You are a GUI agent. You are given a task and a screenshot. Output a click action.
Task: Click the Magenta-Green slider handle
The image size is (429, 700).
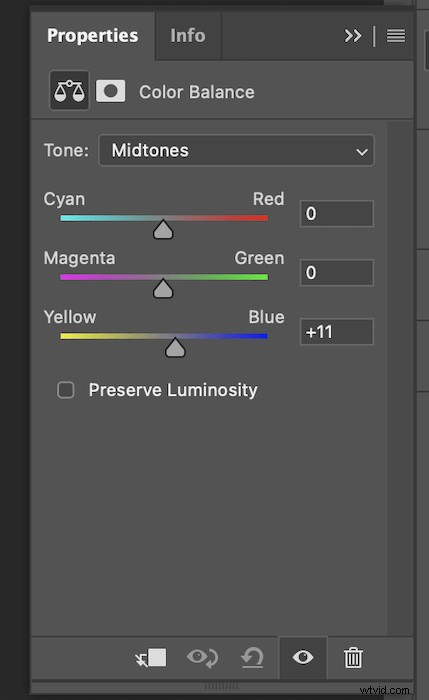point(163,288)
